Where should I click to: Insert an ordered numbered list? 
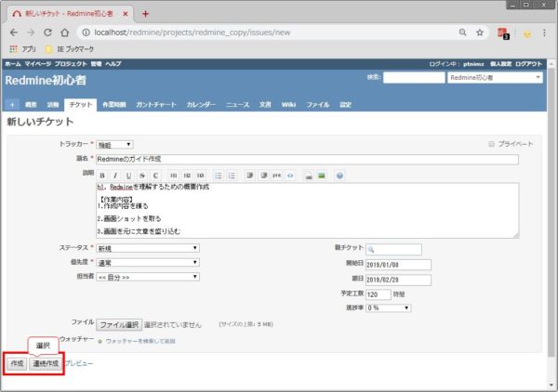click(232, 176)
